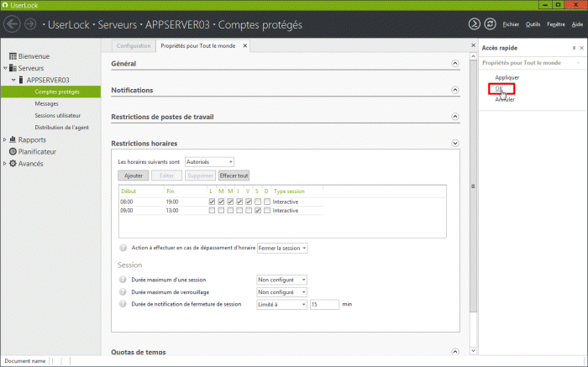Image resolution: width=588 pixels, height=367 pixels.
Task: Click the vertical scrollbar down arrow
Action: [x=473, y=350]
